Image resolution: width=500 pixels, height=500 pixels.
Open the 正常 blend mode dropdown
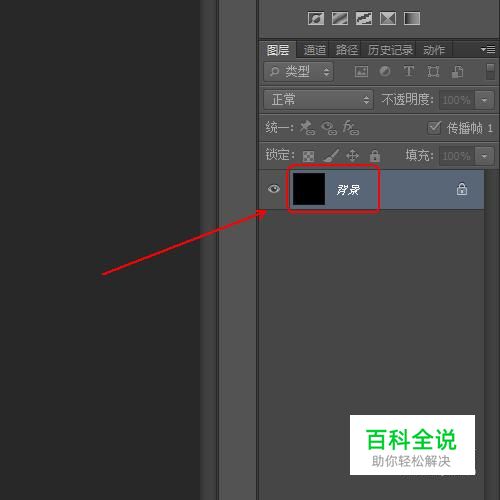(x=318, y=100)
